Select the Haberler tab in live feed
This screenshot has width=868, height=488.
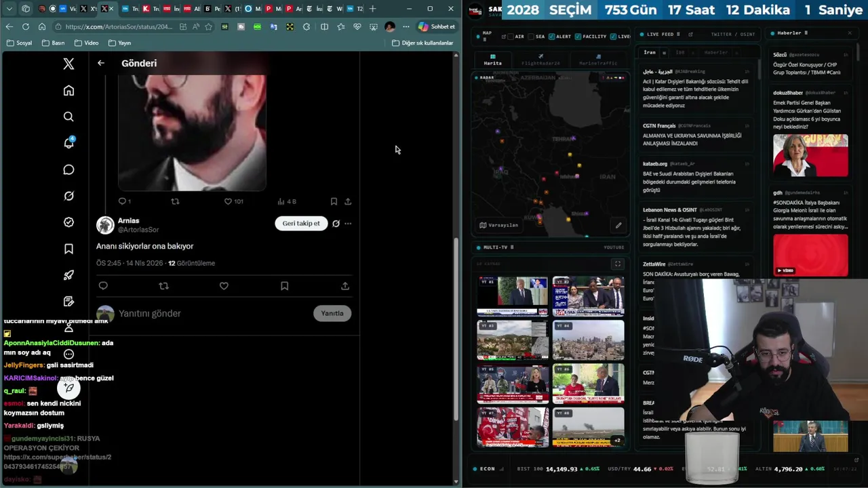pyautogui.click(x=716, y=52)
